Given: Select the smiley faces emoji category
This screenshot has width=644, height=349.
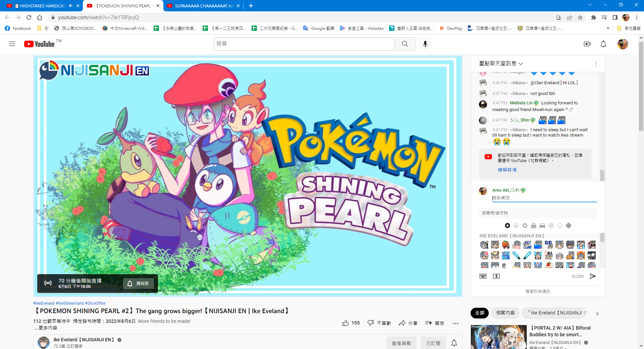Looking at the screenshot, I should click(516, 226).
